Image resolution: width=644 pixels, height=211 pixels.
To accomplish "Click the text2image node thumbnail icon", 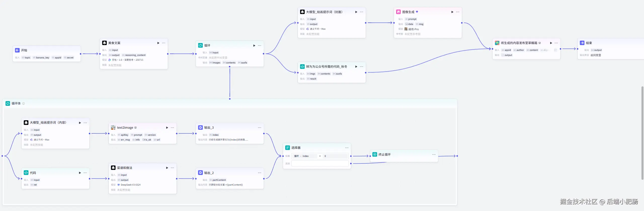I will pos(113,128).
